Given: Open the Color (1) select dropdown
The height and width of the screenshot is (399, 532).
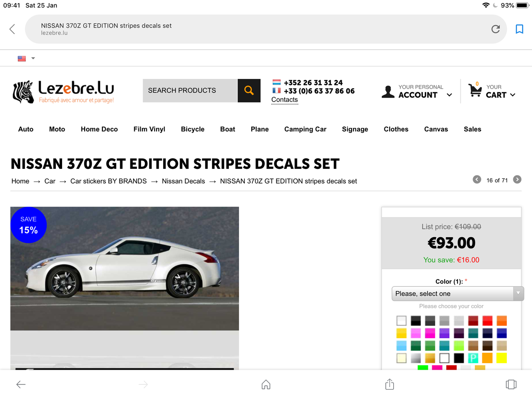Looking at the screenshot, I should [458, 293].
